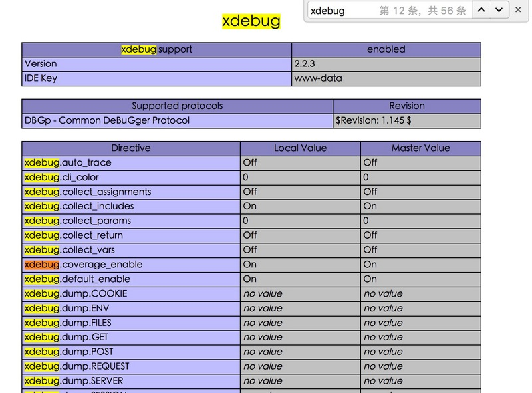Click the Supported protocols header

pos(177,106)
